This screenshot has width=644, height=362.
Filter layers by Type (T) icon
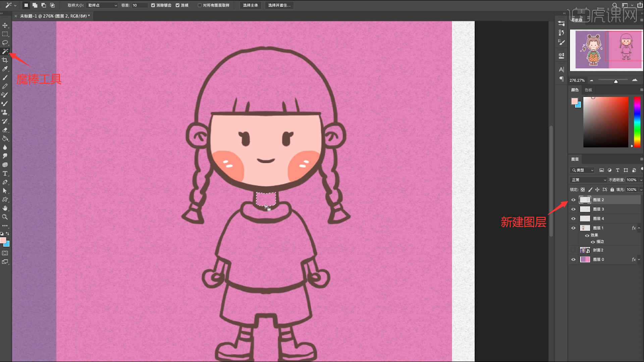pyautogui.click(x=618, y=170)
